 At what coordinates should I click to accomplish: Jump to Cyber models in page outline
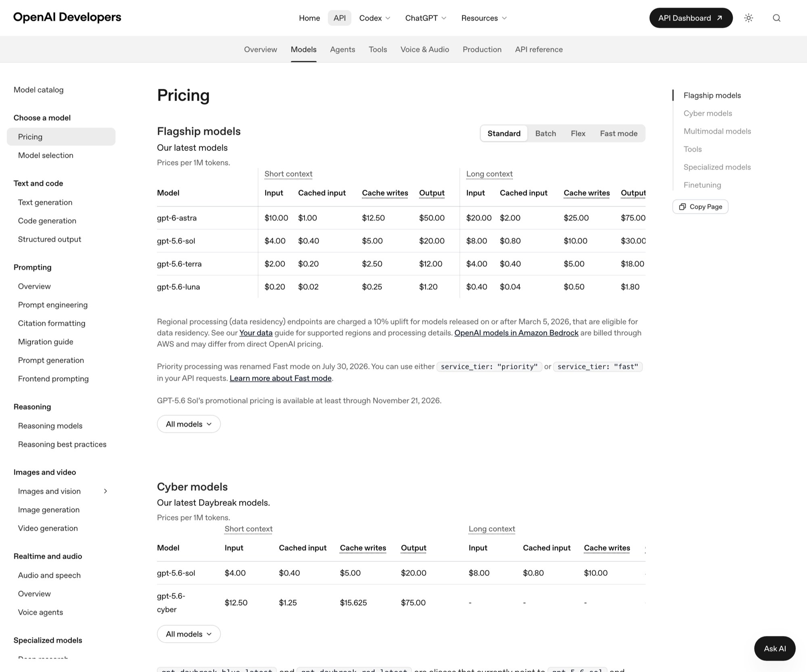pos(707,113)
